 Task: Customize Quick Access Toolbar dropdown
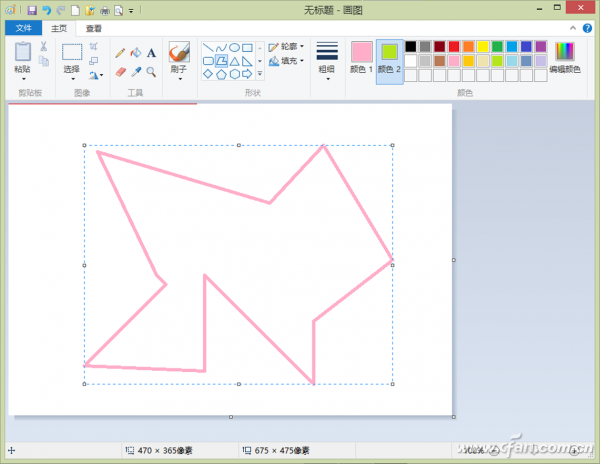[x=131, y=11]
